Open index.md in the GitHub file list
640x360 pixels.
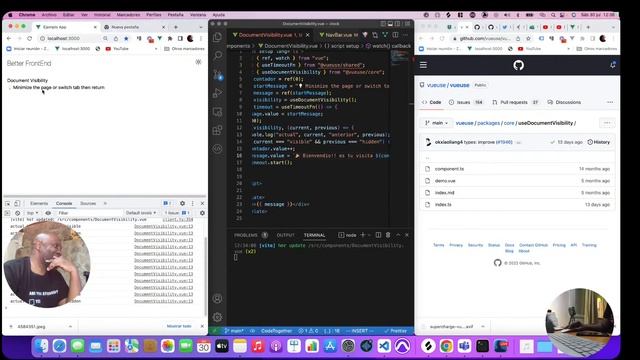pyautogui.click(x=444, y=193)
